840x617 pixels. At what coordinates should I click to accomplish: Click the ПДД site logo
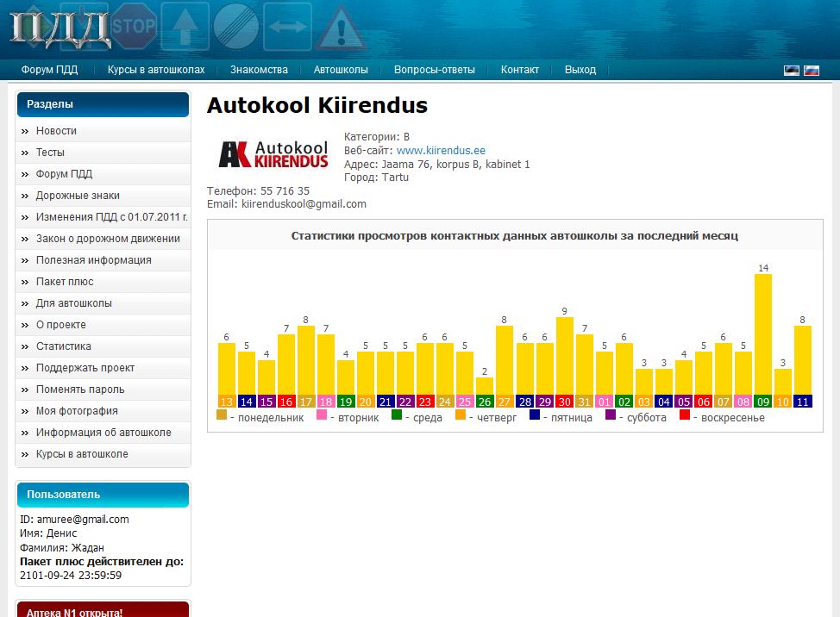point(60,30)
